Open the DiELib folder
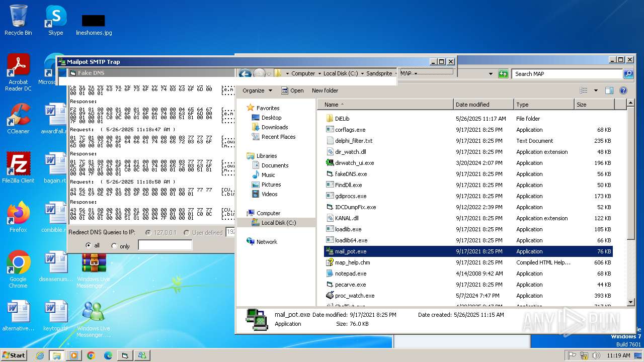The height and width of the screenshot is (362, 644). coord(342,119)
